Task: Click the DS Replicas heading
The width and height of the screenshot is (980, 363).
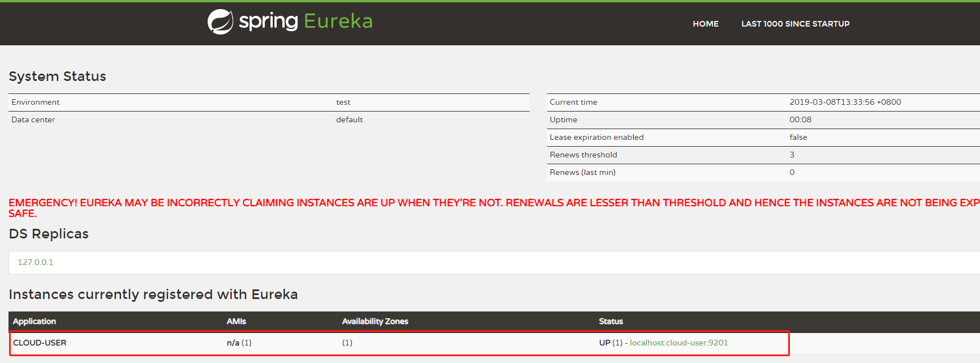Action: [x=49, y=234]
